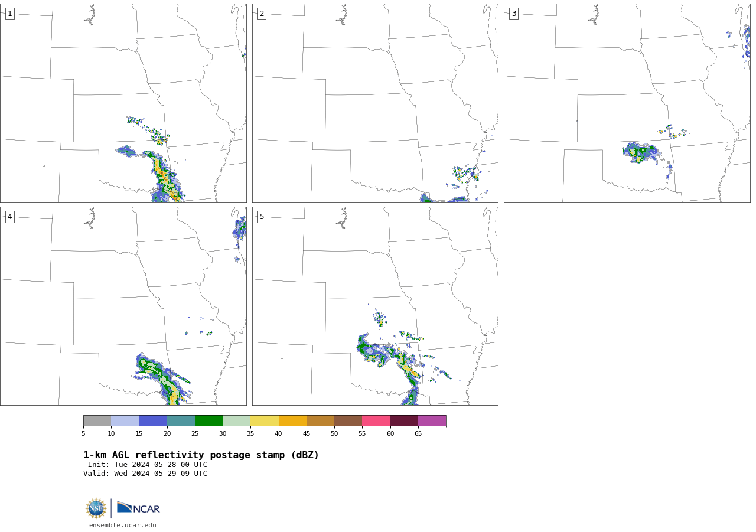Click the colorbar tick label 5
This screenshot has height=532, width=756.
83,434
